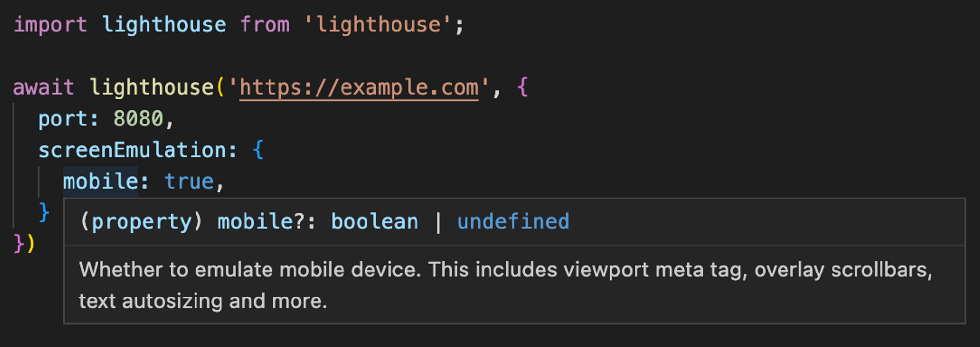The image size is (980, 347).
Task: Click the lighthouse function call
Action: pos(151,88)
